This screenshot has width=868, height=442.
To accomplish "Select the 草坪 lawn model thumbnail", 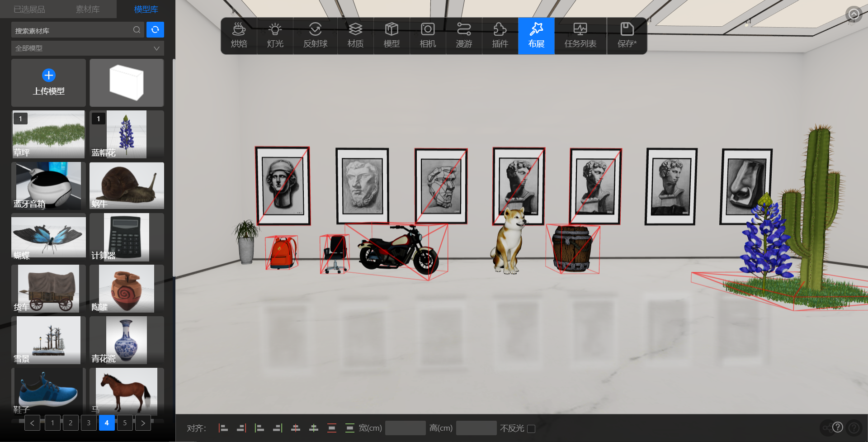I will click(x=48, y=134).
